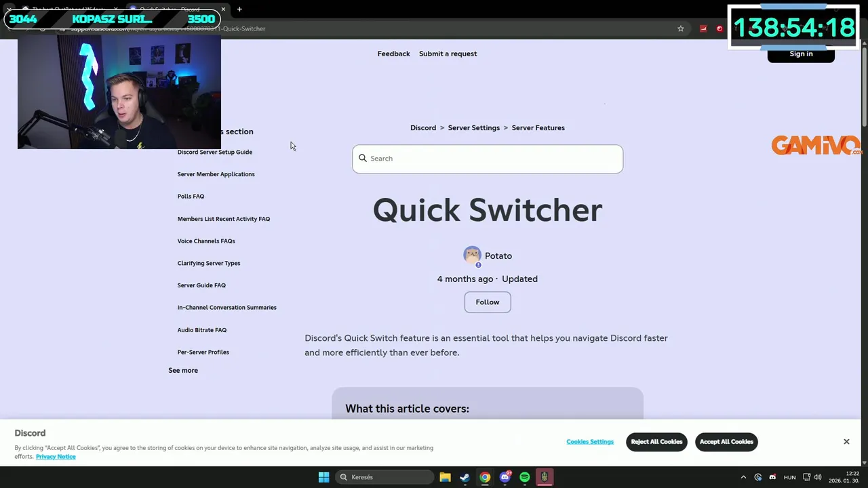The height and width of the screenshot is (488, 868).
Task: Go to the Server Settings breadcrumb
Action: [x=473, y=127]
